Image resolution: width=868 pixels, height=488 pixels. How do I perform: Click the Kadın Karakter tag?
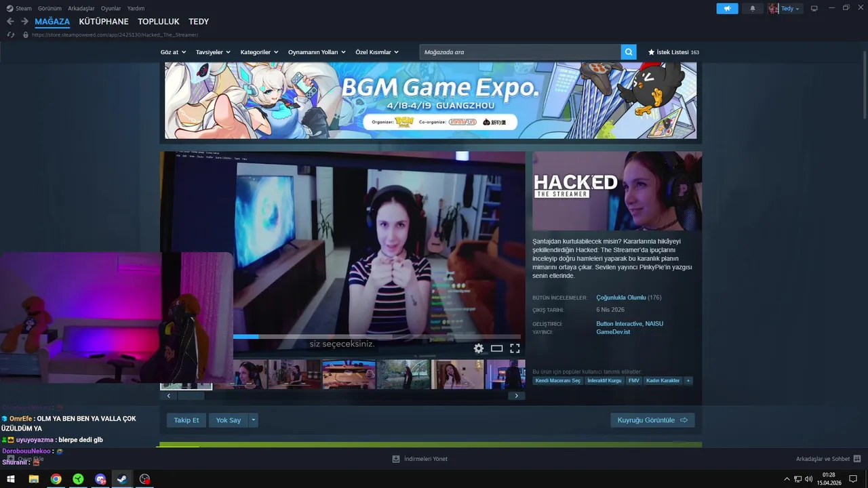click(x=663, y=381)
